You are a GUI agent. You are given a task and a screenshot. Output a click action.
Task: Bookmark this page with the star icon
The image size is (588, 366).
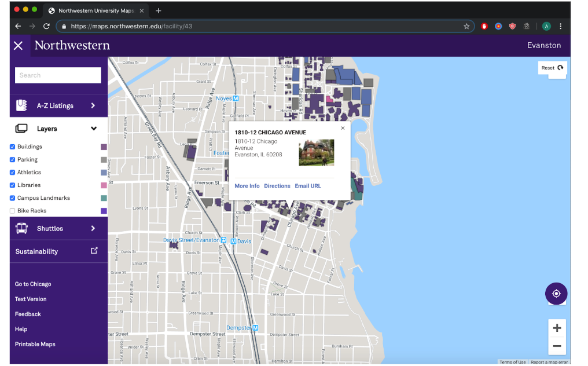pyautogui.click(x=466, y=26)
